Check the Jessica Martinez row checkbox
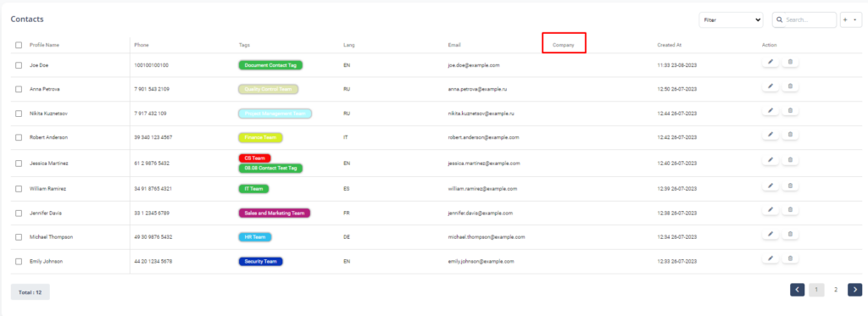Screen dimensions: 868x316 pos(19,164)
